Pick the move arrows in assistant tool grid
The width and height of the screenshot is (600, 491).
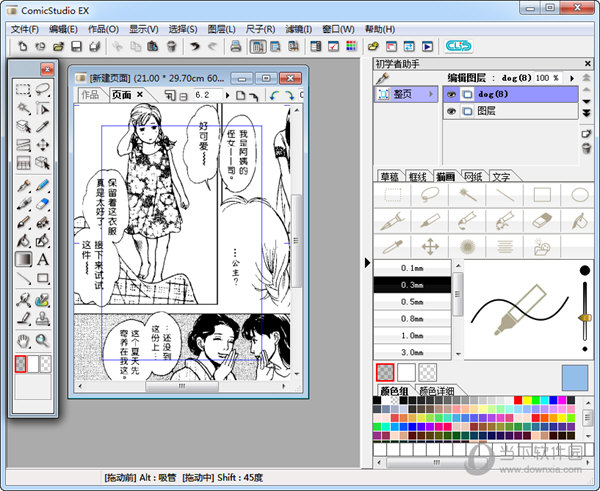point(430,247)
